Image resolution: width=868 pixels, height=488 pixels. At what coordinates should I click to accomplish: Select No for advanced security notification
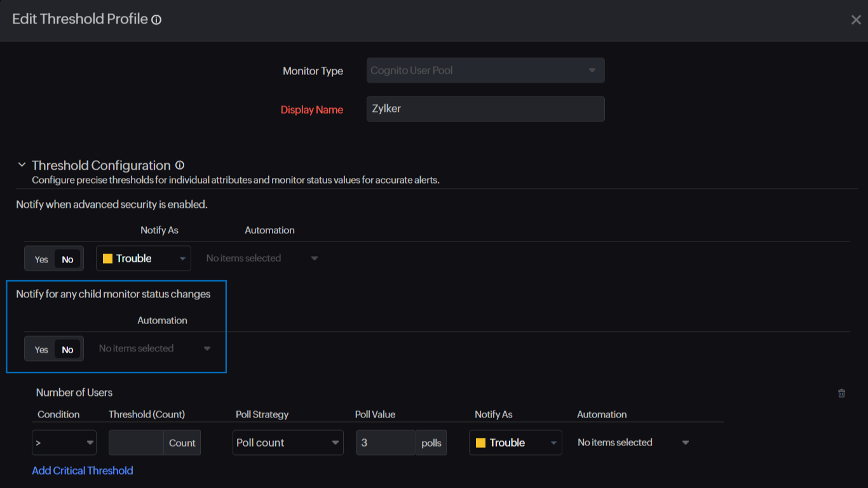coord(67,259)
